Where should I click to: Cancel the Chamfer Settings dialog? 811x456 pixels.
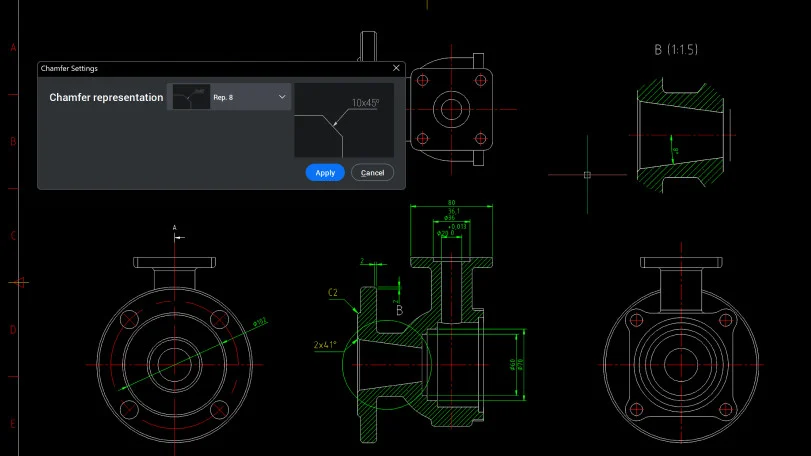(x=372, y=173)
